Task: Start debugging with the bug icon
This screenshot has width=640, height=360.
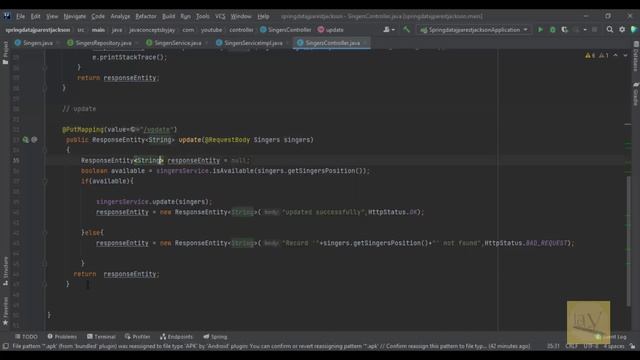Action: click(552, 29)
